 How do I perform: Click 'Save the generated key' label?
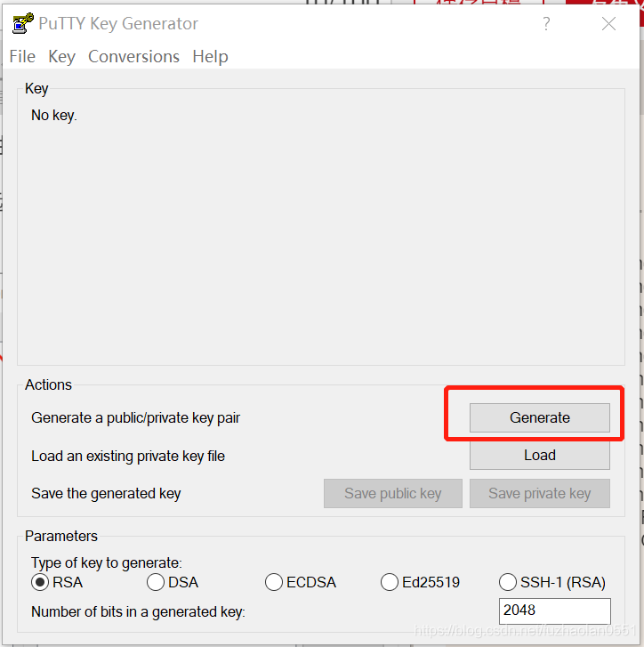106,494
